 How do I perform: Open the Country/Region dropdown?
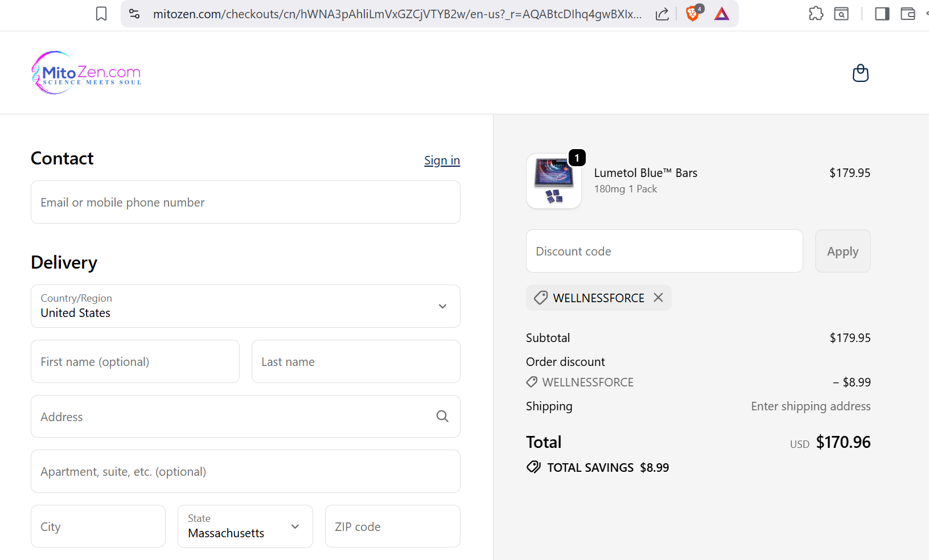[245, 306]
